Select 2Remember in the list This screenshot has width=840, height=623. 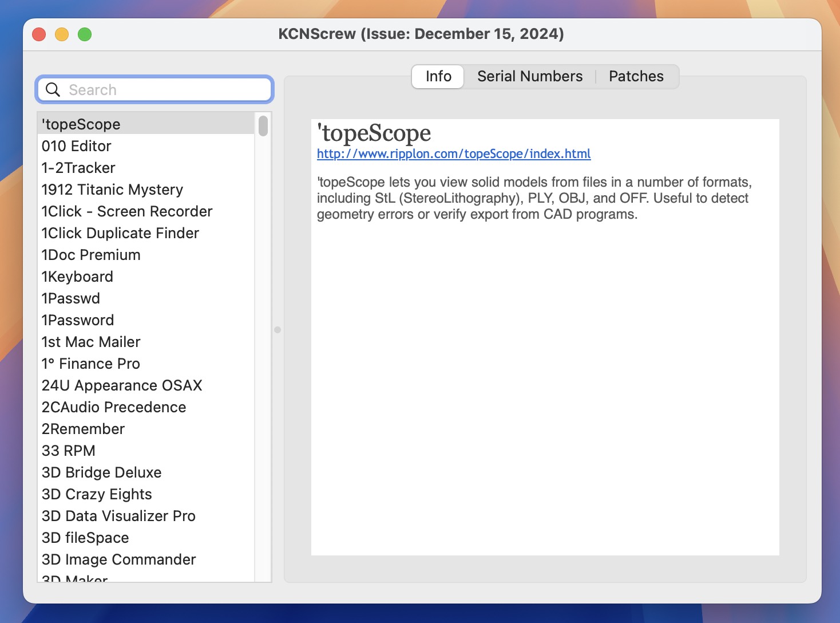point(146,429)
